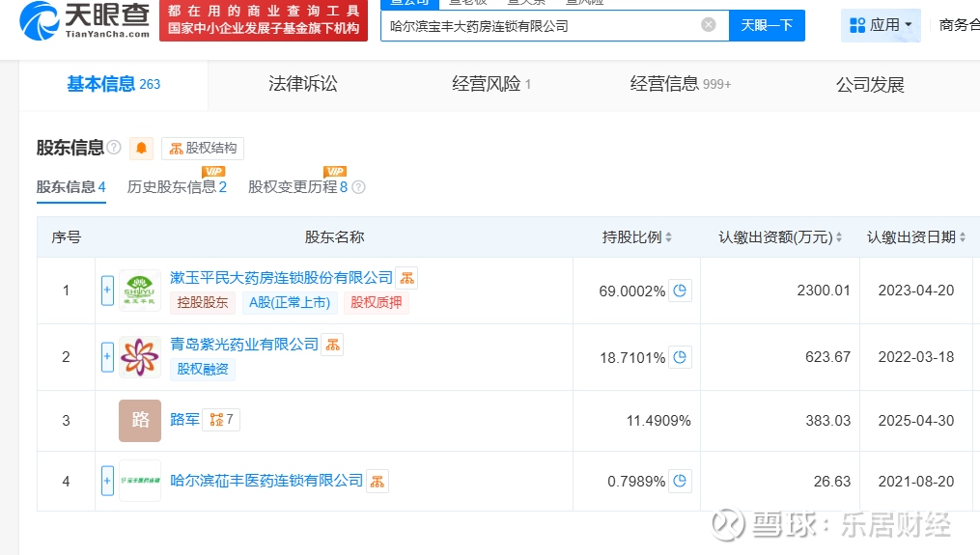The height and width of the screenshot is (555, 980).
Task: Select the 股东信息 4 sub-tab
Action: tap(70, 187)
